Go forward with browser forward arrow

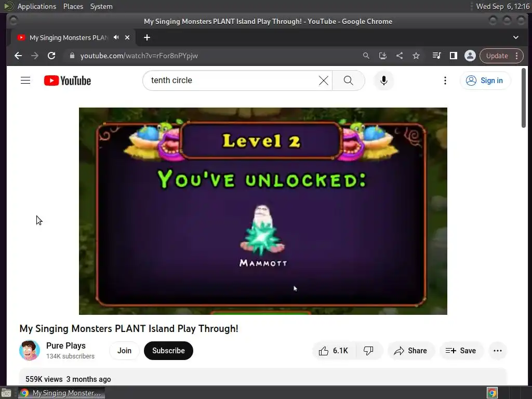(x=35, y=56)
